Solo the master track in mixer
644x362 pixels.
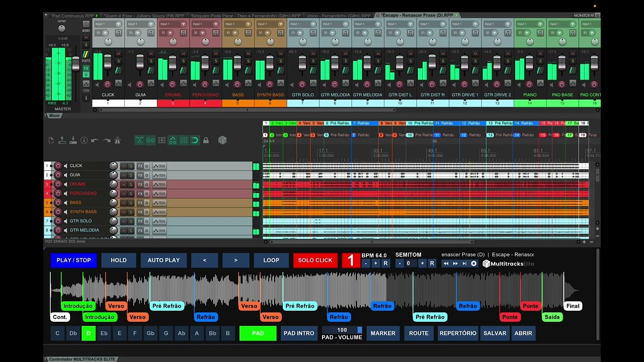(86, 45)
